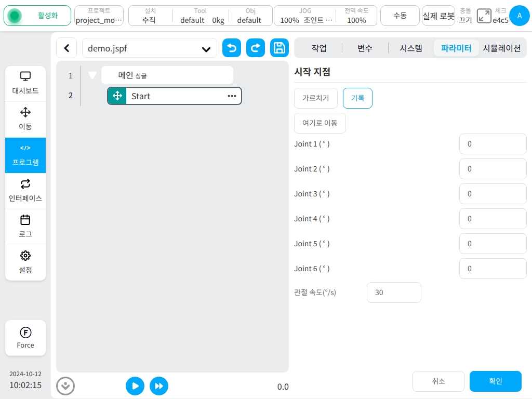Run the program with the play button
The width and height of the screenshot is (532, 399).
click(x=135, y=386)
